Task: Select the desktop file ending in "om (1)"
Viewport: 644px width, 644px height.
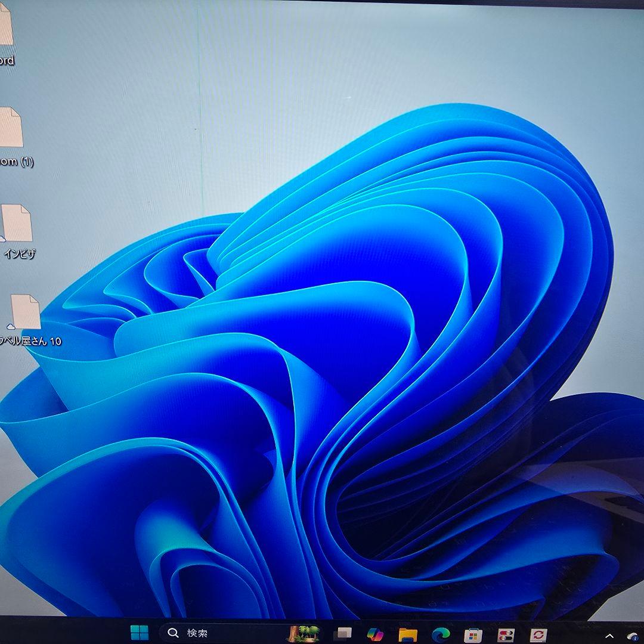Action: [11, 128]
